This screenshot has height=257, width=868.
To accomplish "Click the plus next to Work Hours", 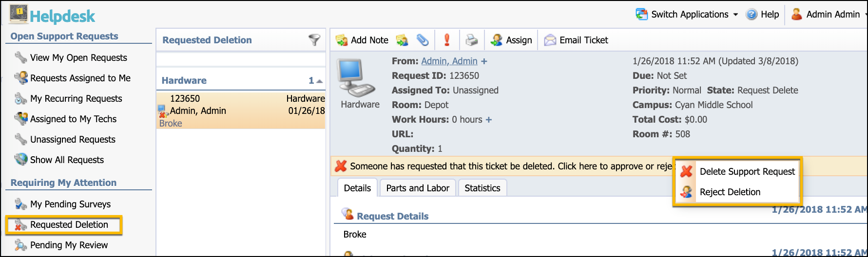I will pos(489,119).
